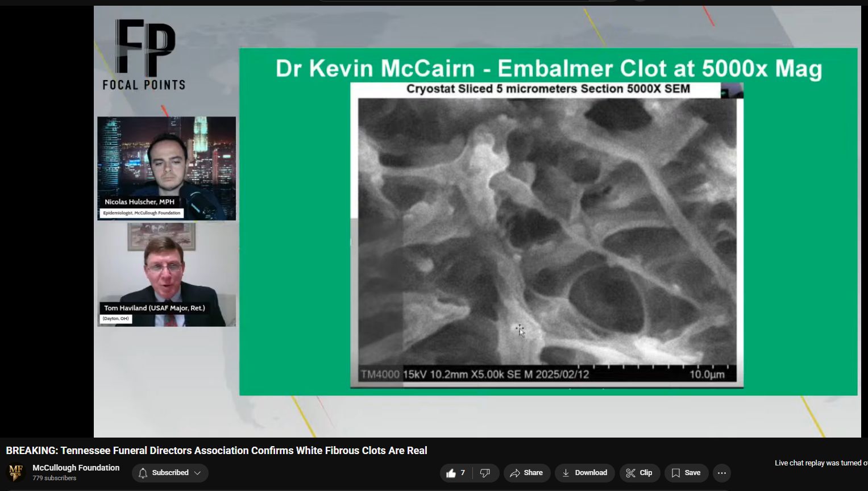Open McCullough Foundation channel name link
Screen dimensions: 868x491
point(76,468)
